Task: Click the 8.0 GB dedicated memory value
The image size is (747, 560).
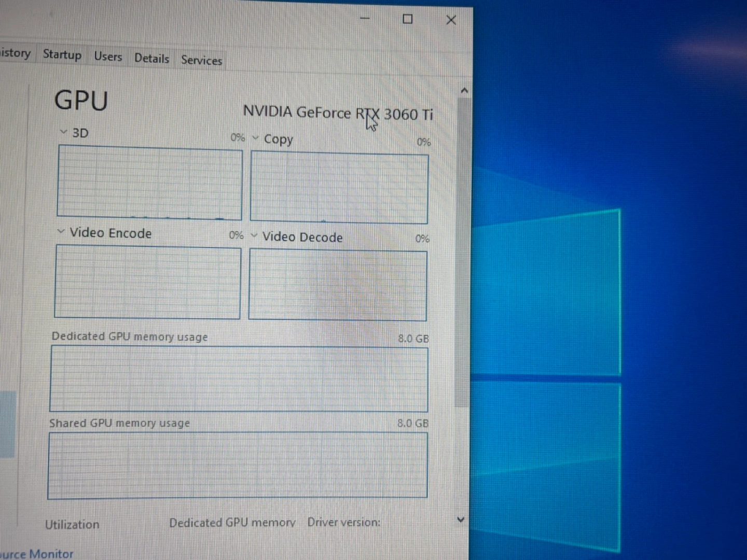Action: pos(413,339)
